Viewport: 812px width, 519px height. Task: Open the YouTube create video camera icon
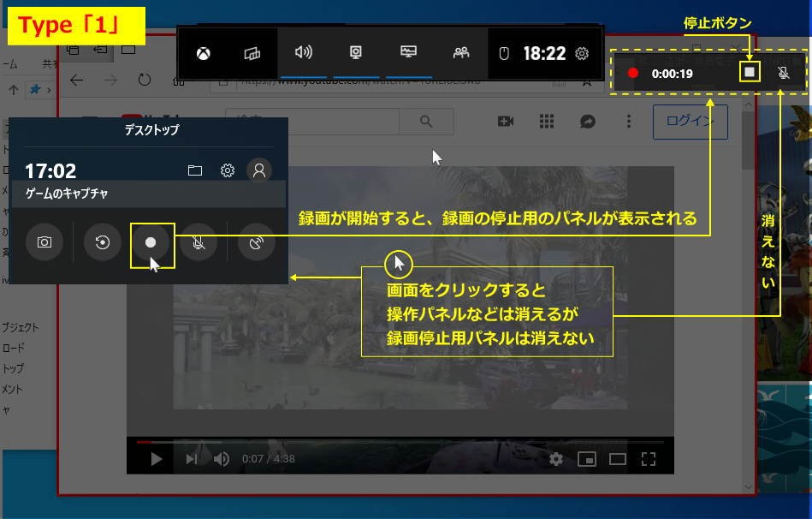click(506, 122)
